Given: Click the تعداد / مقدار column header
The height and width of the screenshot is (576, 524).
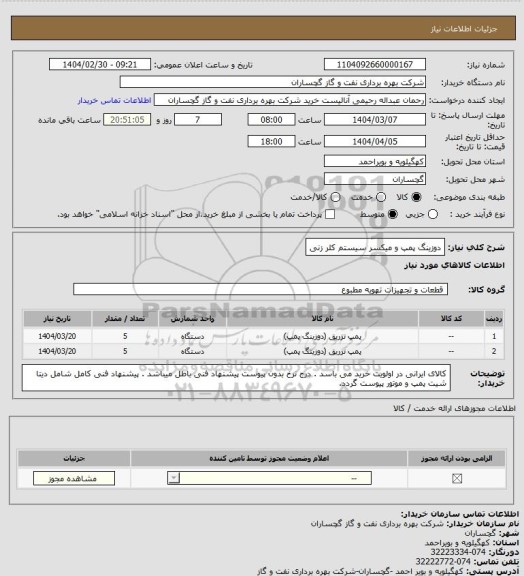Looking at the screenshot, I should (125, 319).
